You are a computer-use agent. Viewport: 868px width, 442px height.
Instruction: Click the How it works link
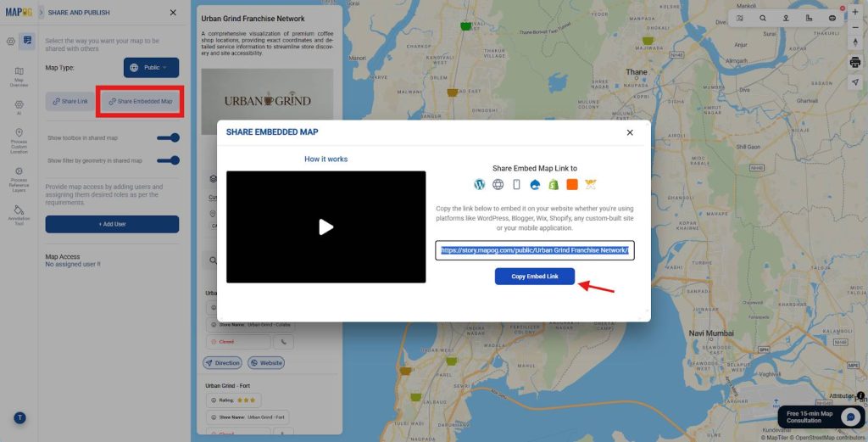tap(326, 159)
